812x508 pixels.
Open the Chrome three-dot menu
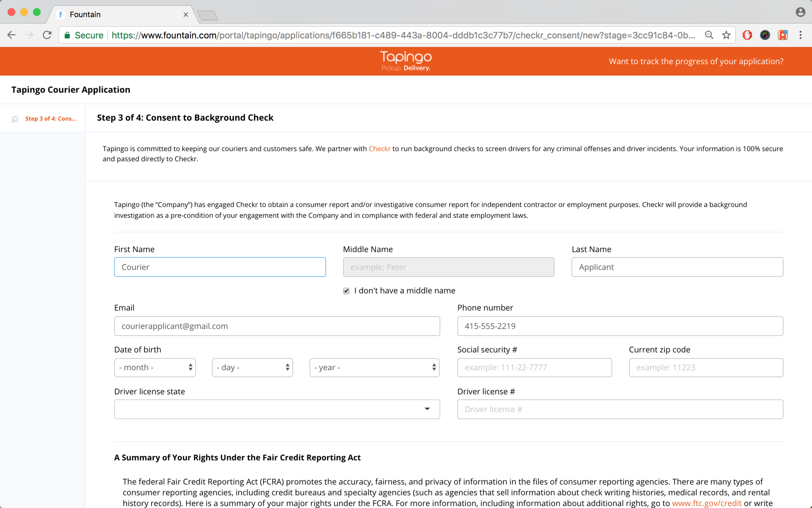click(801, 35)
